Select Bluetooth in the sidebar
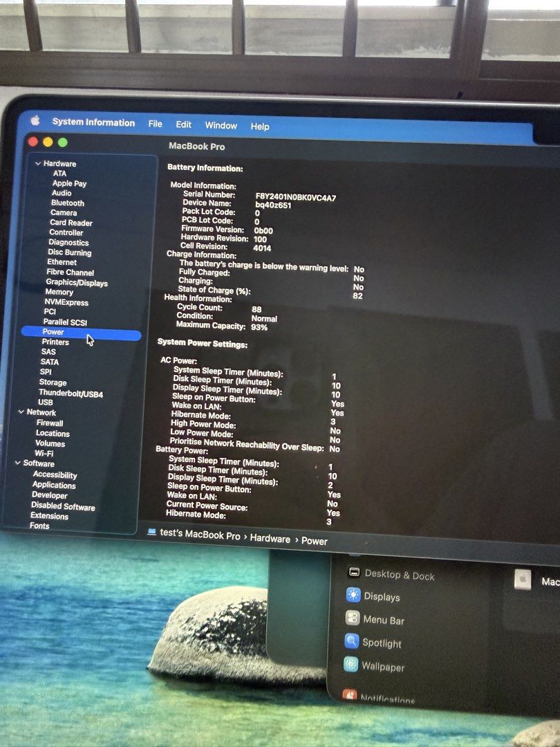560x747 pixels. 68,203
